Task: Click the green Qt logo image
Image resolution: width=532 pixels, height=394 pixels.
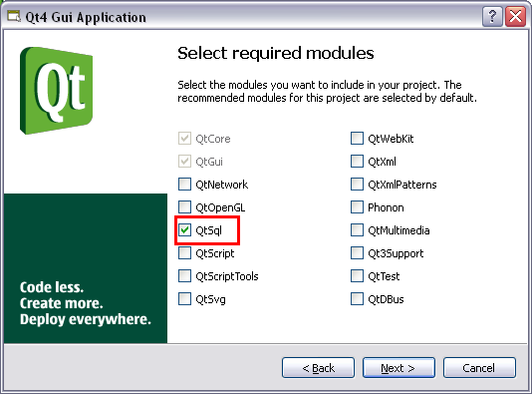Action: [57, 91]
